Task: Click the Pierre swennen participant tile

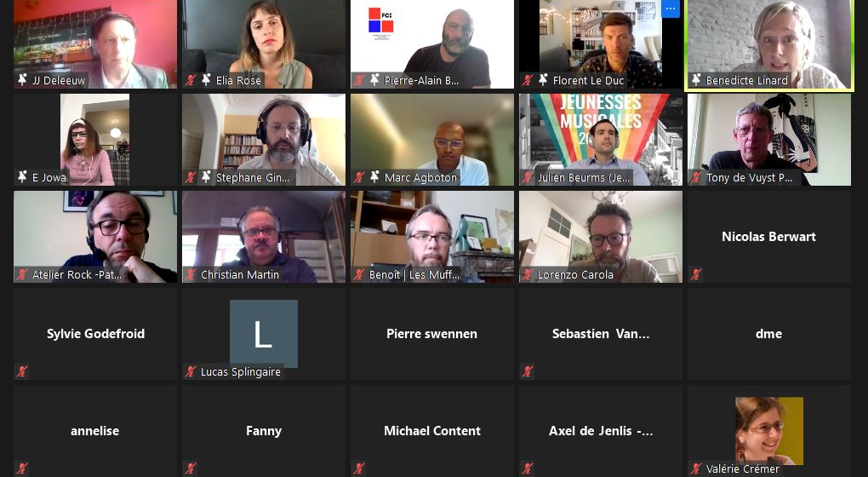Action: pyautogui.click(x=431, y=334)
